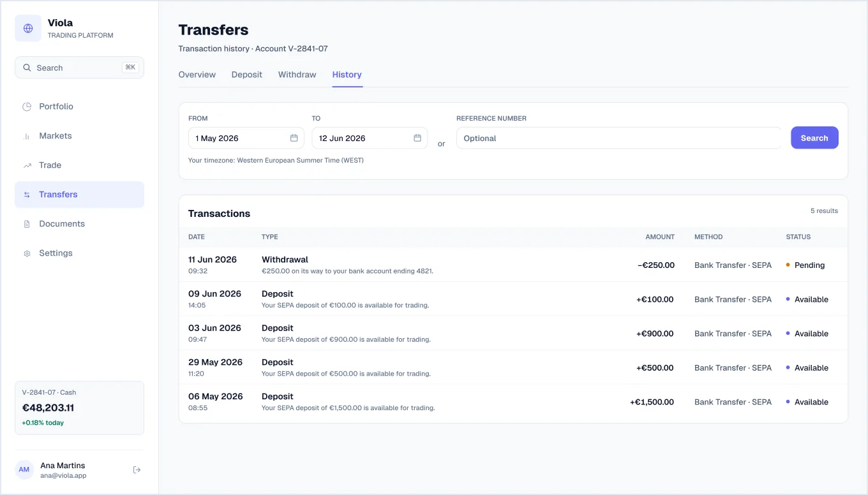Click the AM user avatar
The width and height of the screenshot is (868, 495).
24,469
